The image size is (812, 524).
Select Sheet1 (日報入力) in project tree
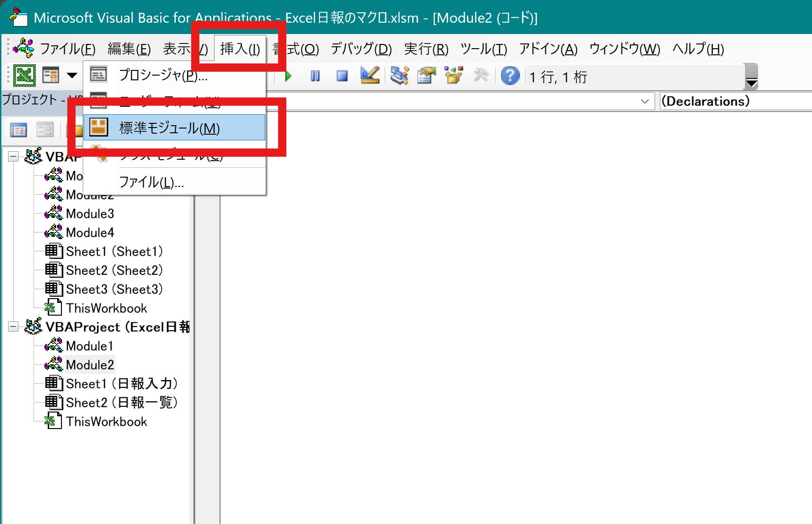pos(121,384)
